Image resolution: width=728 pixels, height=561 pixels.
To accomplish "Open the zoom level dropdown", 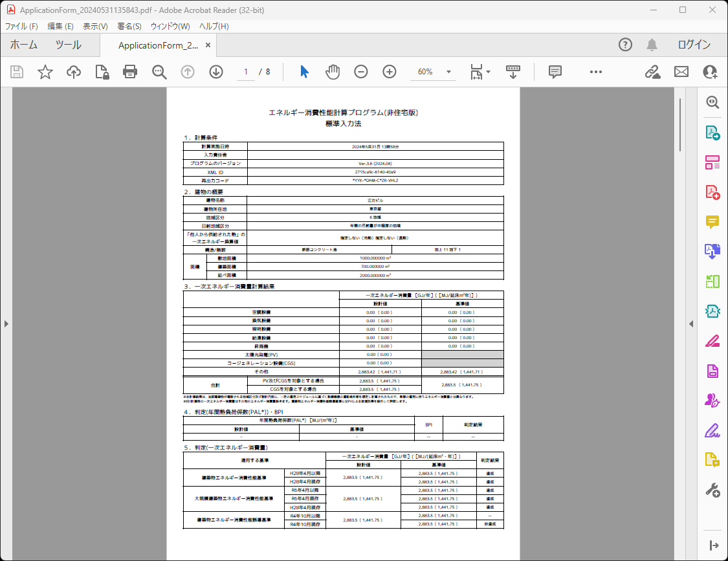I will pyautogui.click(x=448, y=72).
